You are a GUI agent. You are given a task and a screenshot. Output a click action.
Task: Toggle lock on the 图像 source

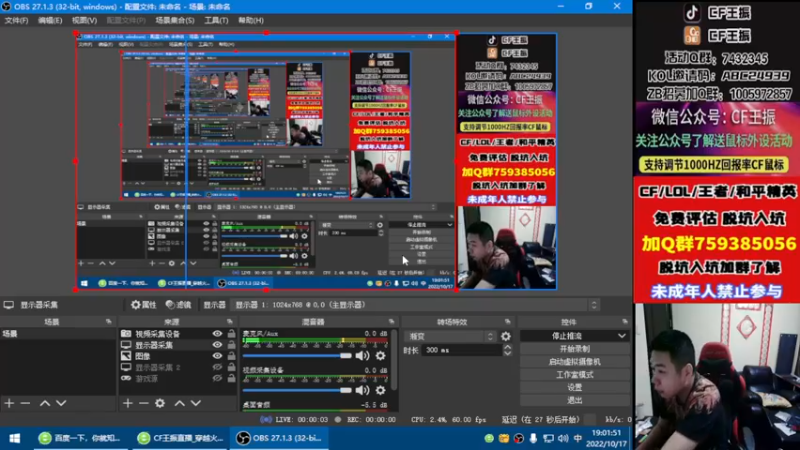click(231, 356)
